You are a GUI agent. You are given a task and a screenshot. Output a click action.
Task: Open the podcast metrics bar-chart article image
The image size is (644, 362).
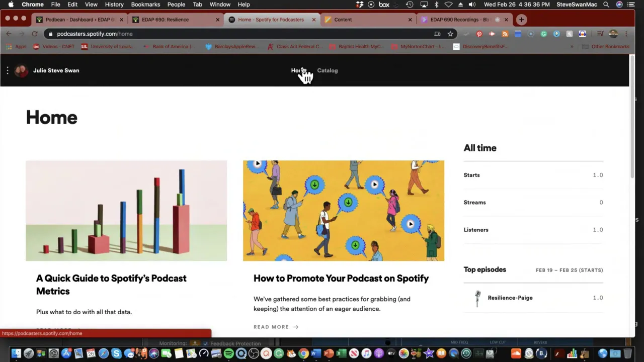click(126, 211)
